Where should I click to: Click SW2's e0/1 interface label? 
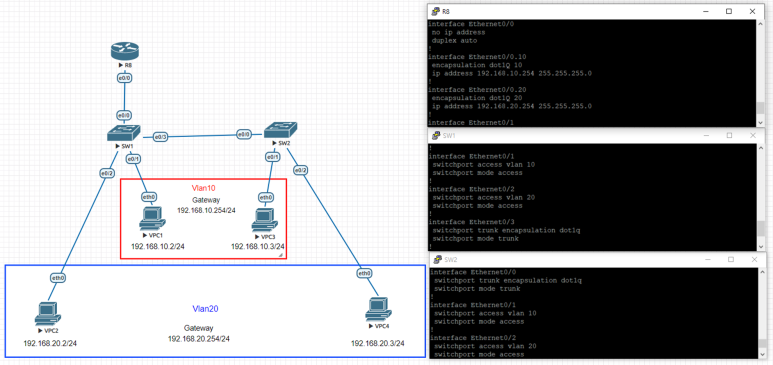click(273, 156)
